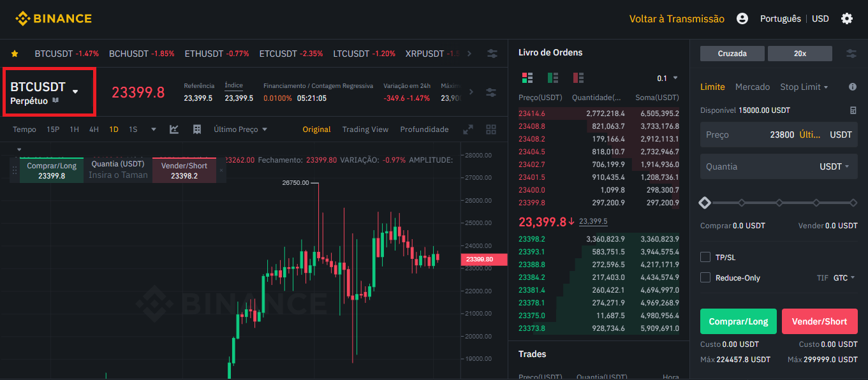Open price info bar settings sliders icon
Image resolution: width=868 pixels, height=380 pixels.
491,92
